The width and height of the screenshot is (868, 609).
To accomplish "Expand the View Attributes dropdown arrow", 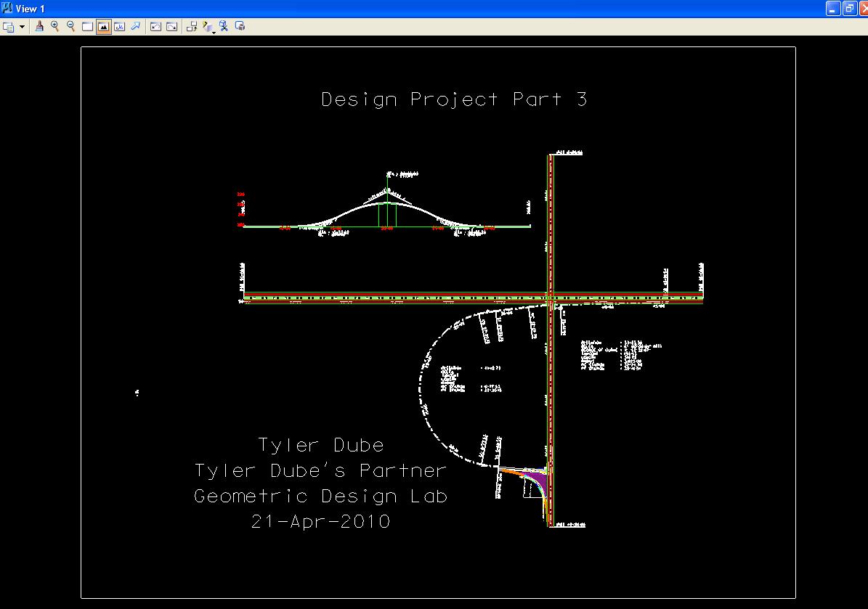I will [x=22, y=27].
